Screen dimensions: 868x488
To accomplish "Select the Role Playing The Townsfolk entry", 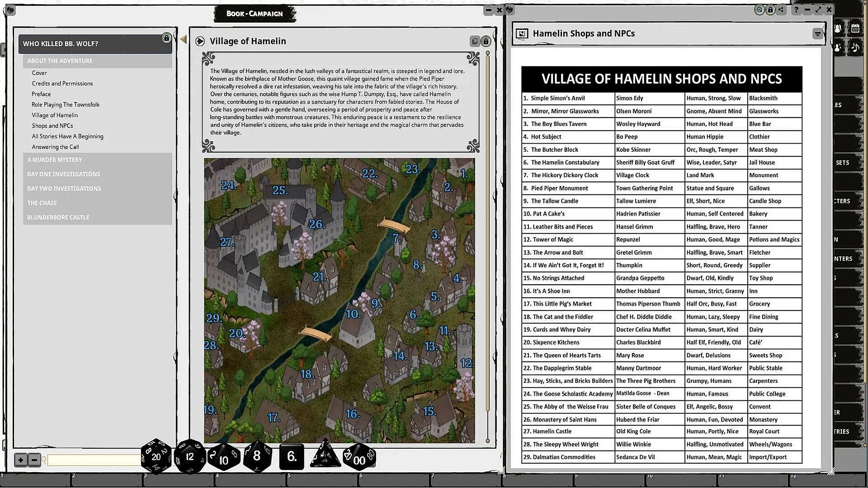I will click(x=66, y=104).
